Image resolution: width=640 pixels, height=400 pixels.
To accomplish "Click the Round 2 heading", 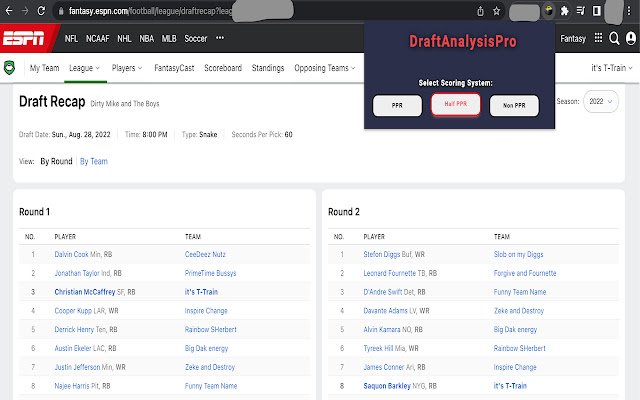I will point(344,212).
